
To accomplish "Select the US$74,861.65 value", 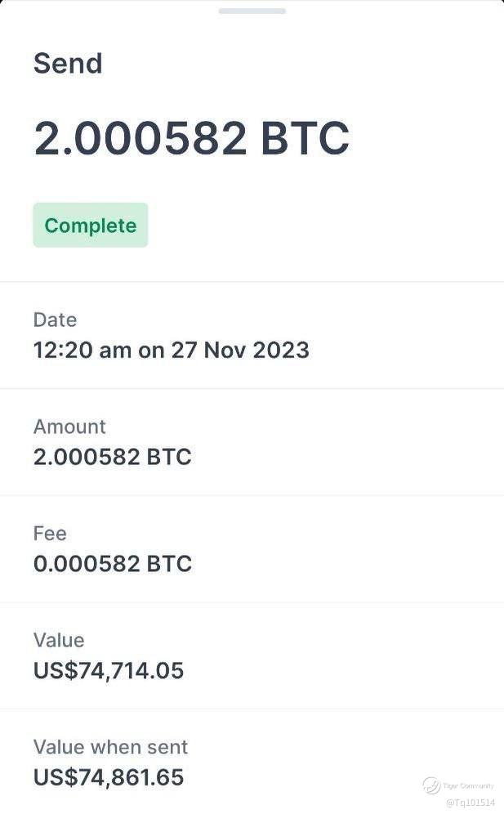I will 109,778.
